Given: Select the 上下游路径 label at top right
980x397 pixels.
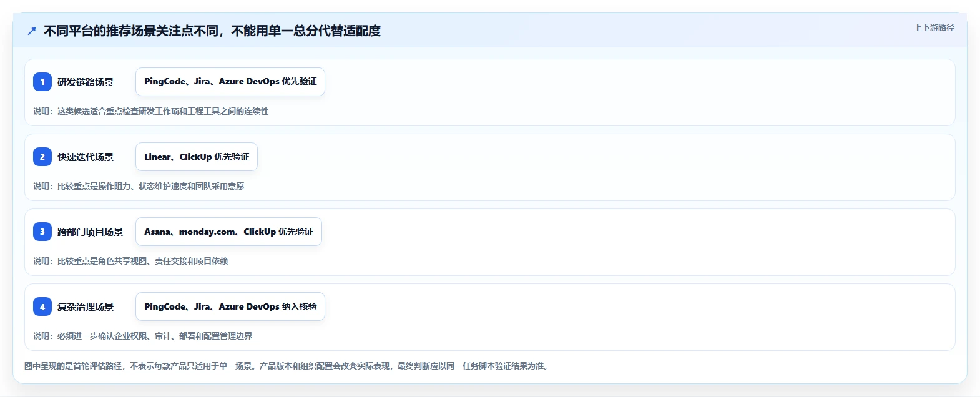Looking at the screenshot, I should click(934, 27).
